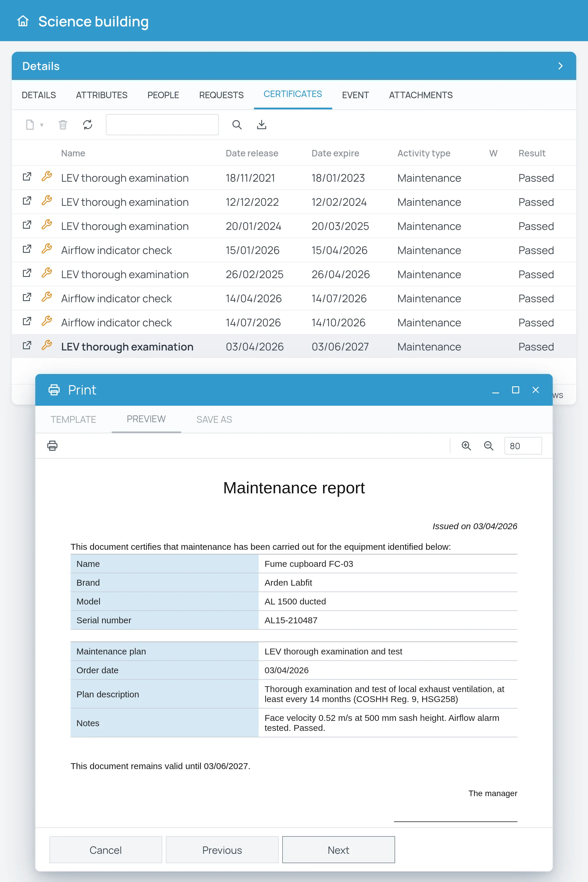Open the new document dropdown arrow
This screenshot has height=882, width=588.
[42, 125]
